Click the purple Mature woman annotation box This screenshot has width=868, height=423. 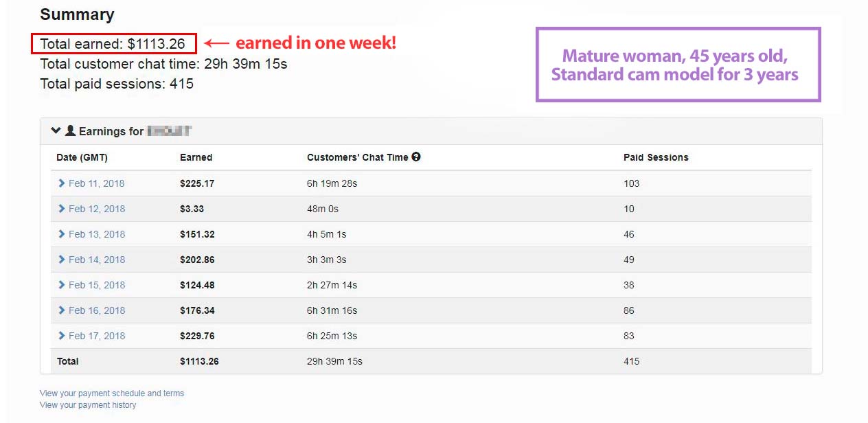(x=678, y=65)
